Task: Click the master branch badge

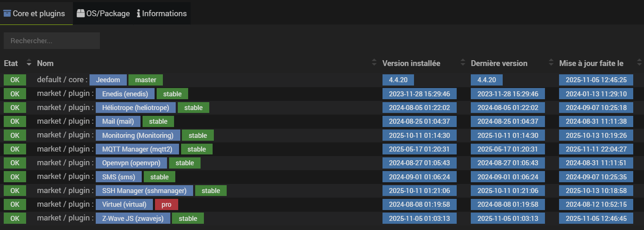Action: click(x=145, y=80)
